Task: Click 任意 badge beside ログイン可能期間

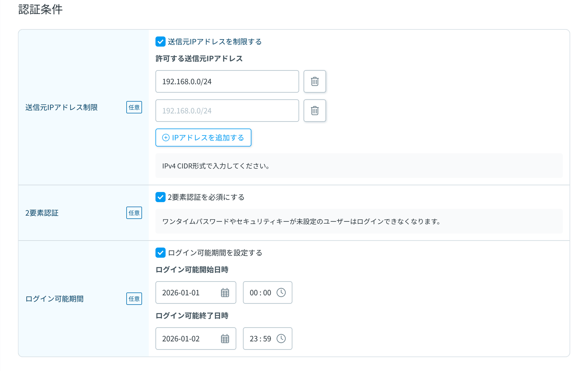Action: point(134,299)
